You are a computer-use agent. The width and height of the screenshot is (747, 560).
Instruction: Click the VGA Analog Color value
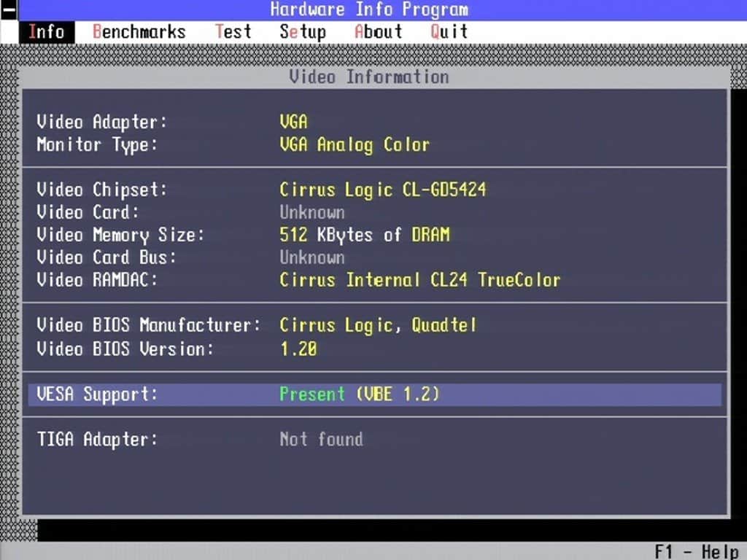pyautogui.click(x=355, y=145)
